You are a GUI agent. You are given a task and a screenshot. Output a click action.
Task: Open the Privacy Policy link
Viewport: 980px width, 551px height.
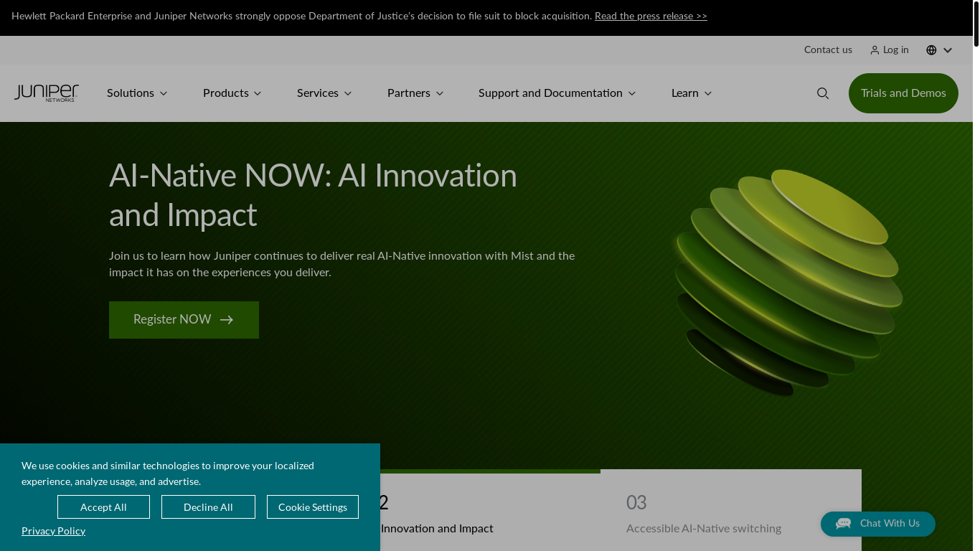point(53,531)
